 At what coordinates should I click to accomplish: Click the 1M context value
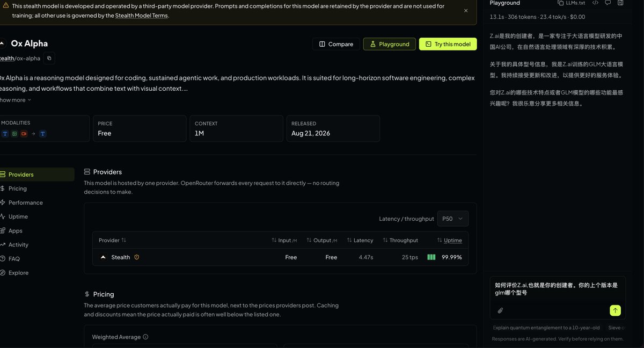tap(199, 133)
